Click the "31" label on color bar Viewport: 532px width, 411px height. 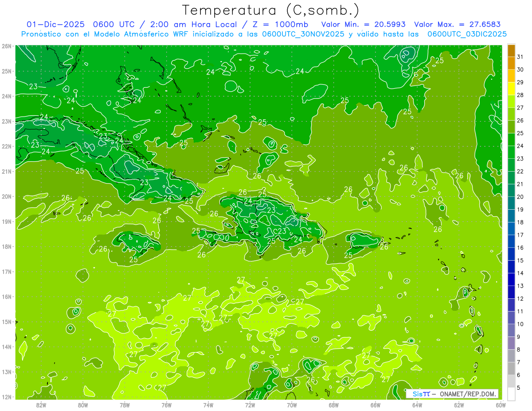pos(520,57)
